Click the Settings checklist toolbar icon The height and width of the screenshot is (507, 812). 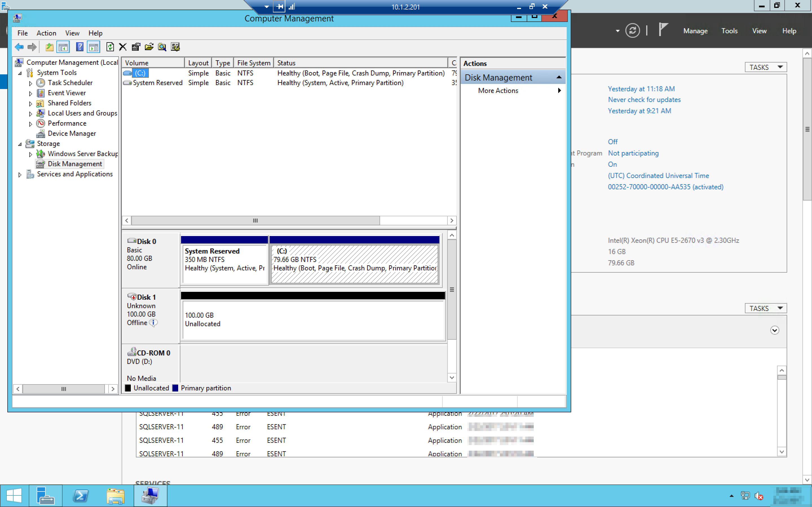(x=175, y=47)
